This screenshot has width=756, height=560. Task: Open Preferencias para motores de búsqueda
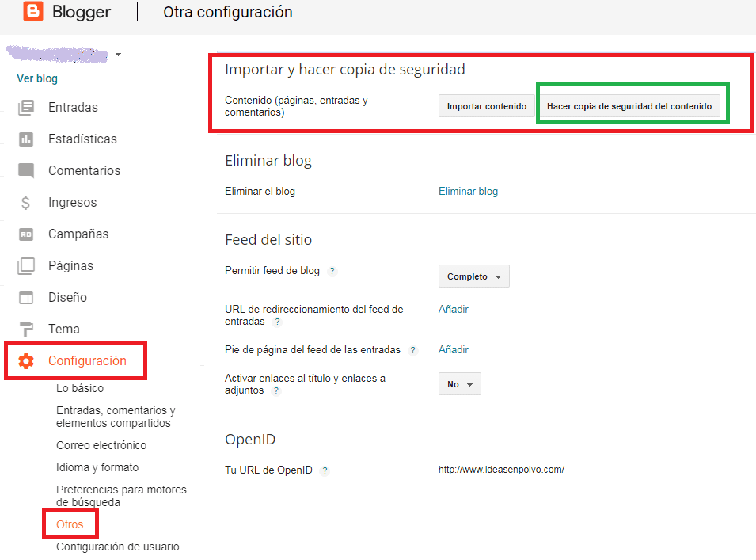pyautogui.click(x=121, y=496)
